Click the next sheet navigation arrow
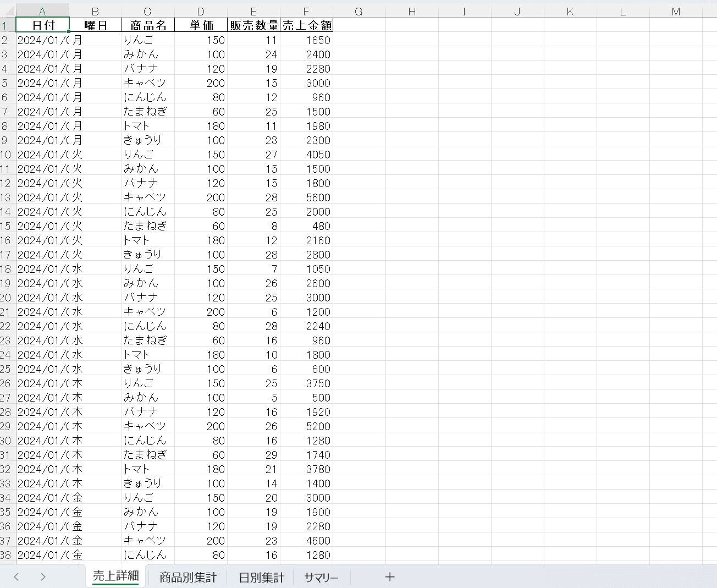 point(43,577)
